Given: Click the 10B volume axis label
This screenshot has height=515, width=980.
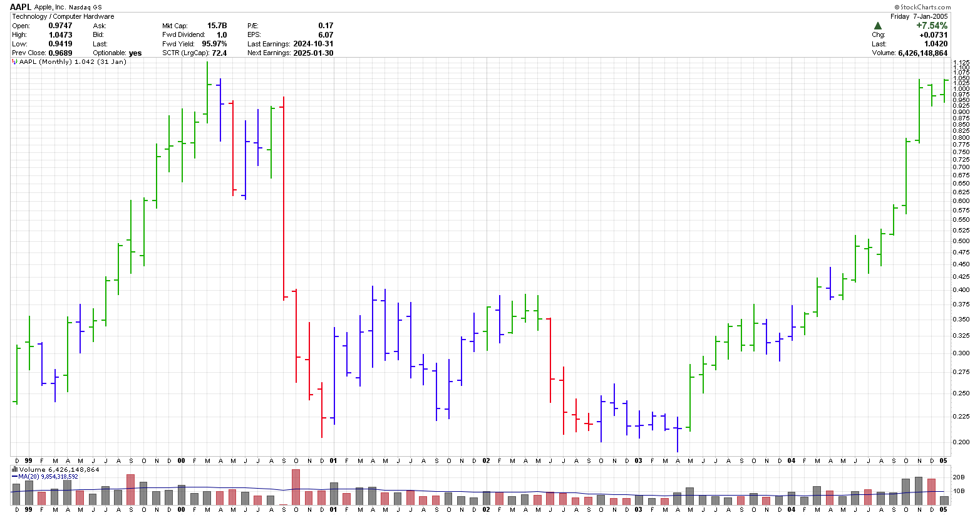Looking at the screenshot, I should tap(959, 491).
